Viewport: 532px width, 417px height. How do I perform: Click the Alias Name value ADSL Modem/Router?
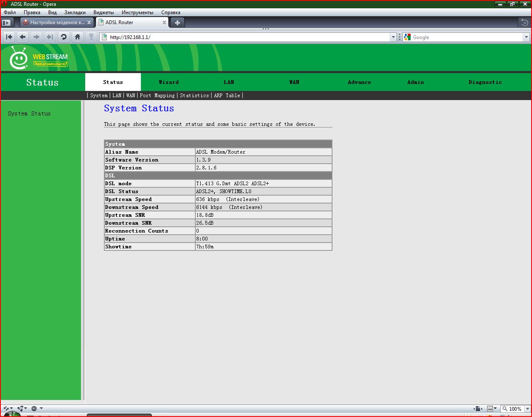(x=221, y=152)
